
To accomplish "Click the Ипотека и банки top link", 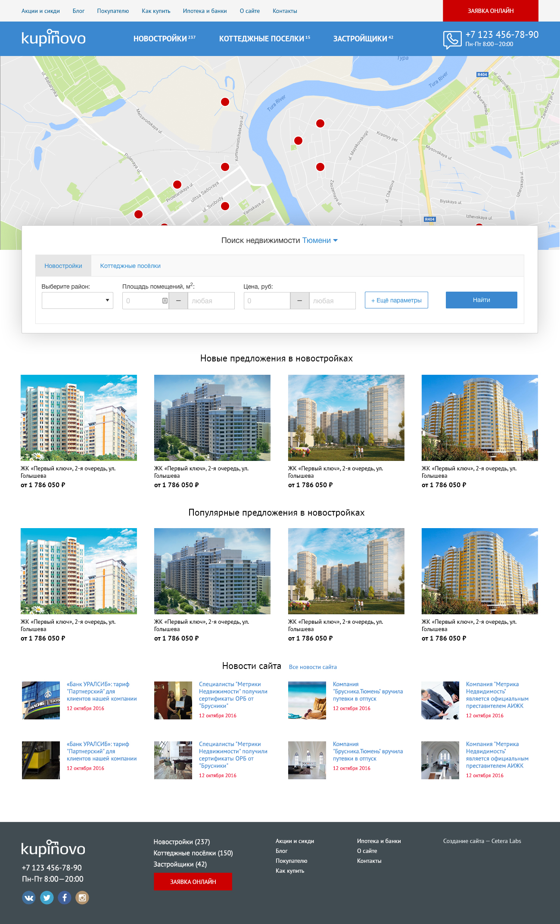I will (205, 11).
